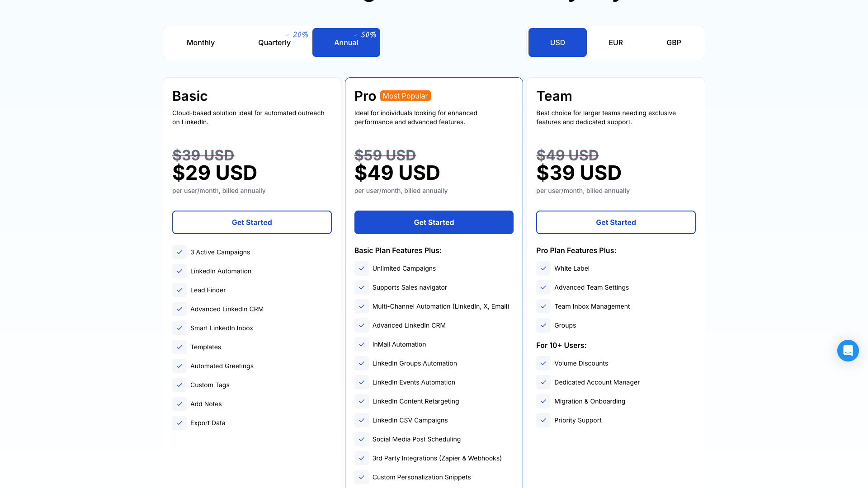Click the checkmark next to Unlimited Campaigns
This screenshot has width=868, height=488.
coord(361,268)
